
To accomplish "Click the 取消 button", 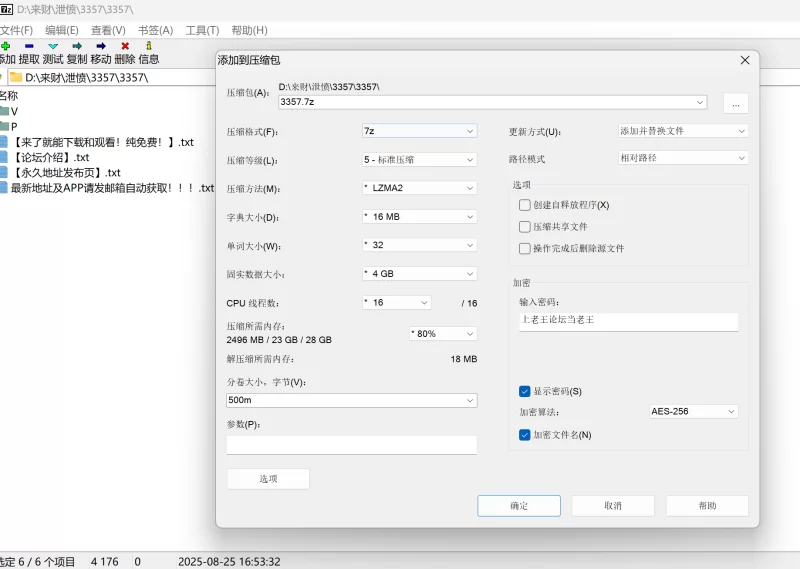I will click(x=613, y=506).
